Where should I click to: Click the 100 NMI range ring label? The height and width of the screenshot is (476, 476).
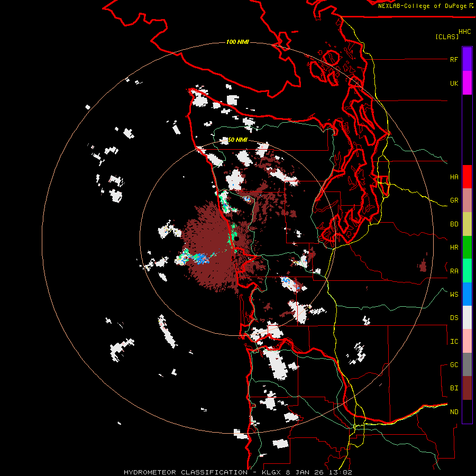(237, 42)
